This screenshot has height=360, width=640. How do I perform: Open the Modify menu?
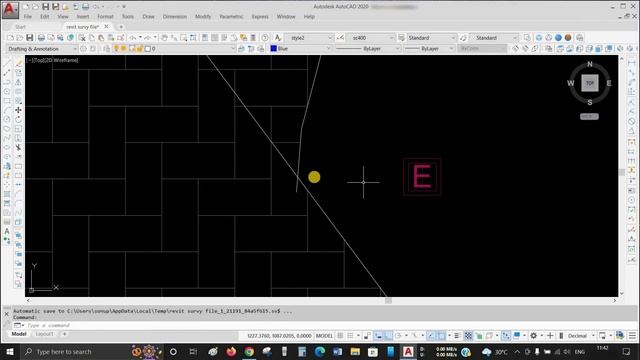coord(203,17)
